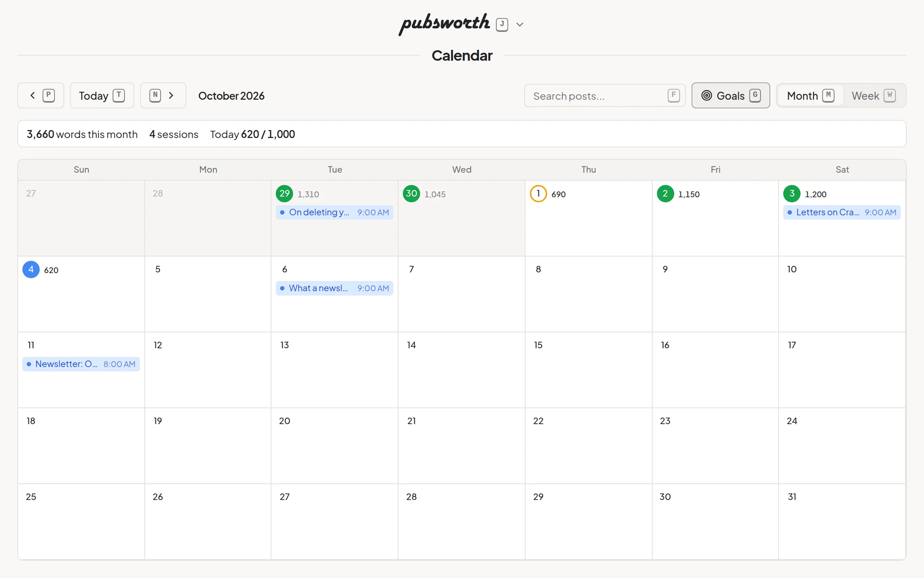
Task: Select the October 31 day cell
Action: click(842, 521)
